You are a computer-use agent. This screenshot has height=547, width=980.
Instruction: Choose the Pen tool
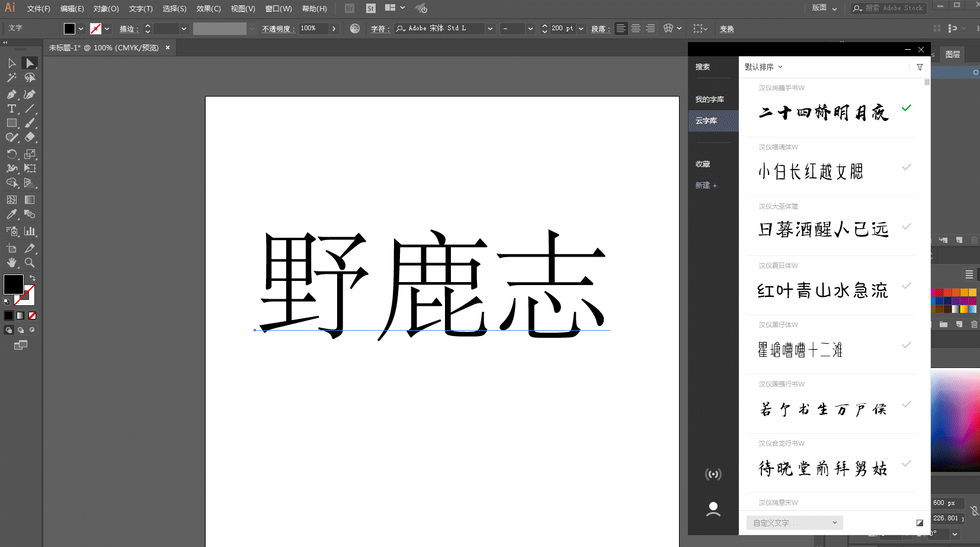coord(12,94)
